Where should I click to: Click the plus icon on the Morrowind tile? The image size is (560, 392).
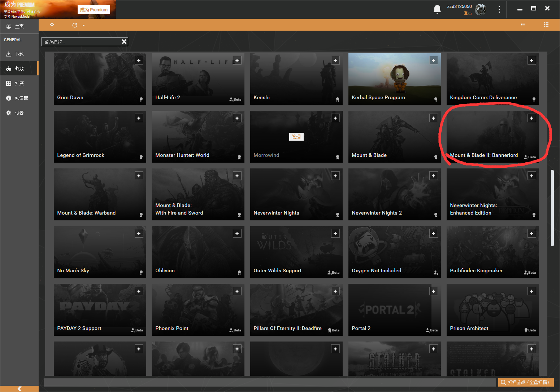tap(335, 118)
